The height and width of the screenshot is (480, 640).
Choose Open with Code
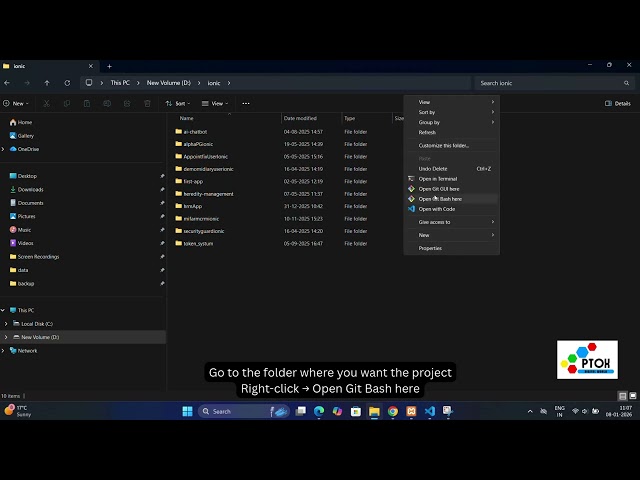(x=451, y=209)
